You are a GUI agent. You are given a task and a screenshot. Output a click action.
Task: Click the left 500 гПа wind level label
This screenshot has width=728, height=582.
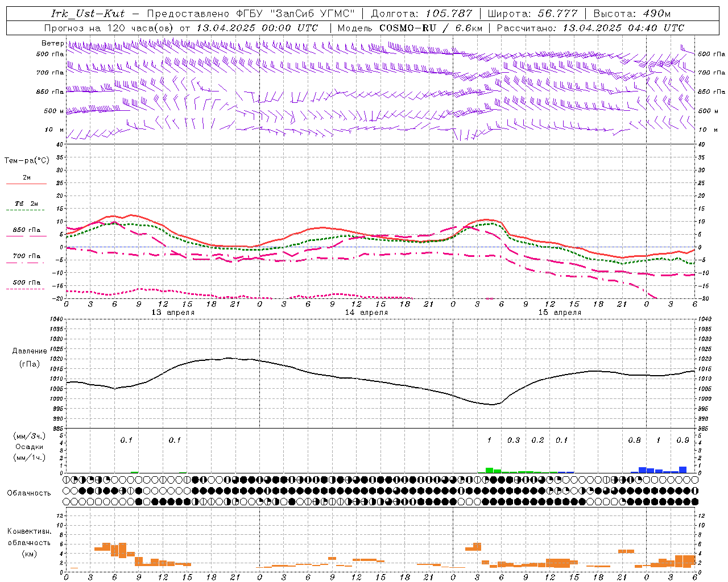(x=50, y=54)
